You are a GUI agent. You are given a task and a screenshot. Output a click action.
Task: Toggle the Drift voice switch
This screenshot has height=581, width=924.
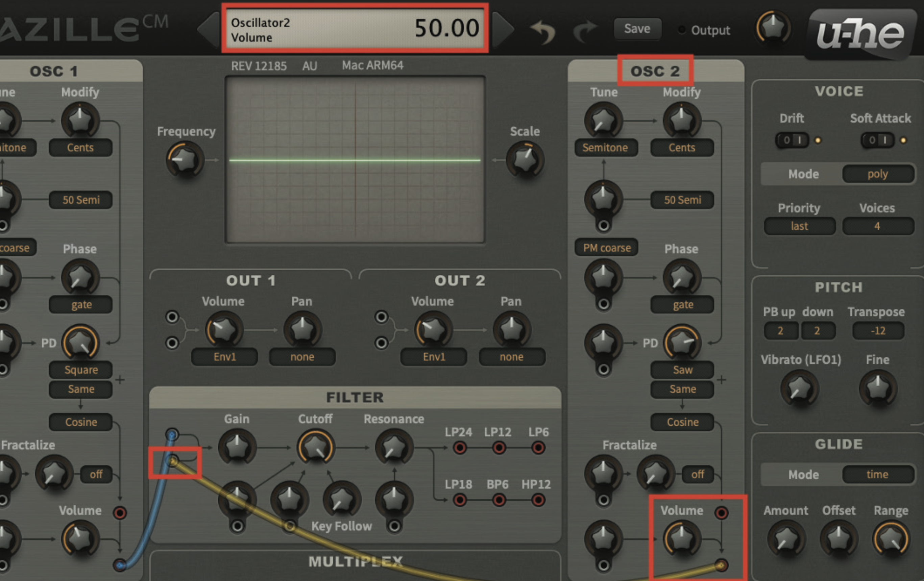[x=793, y=140]
